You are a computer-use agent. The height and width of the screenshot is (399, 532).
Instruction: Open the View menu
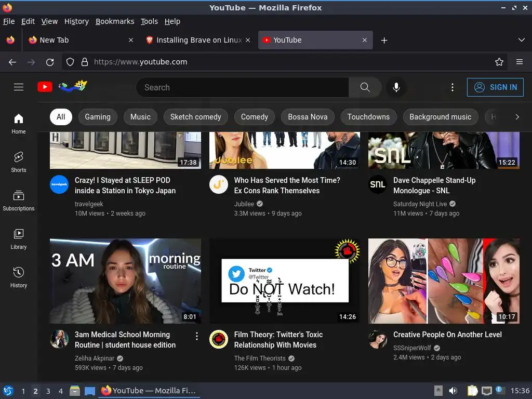(49, 21)
